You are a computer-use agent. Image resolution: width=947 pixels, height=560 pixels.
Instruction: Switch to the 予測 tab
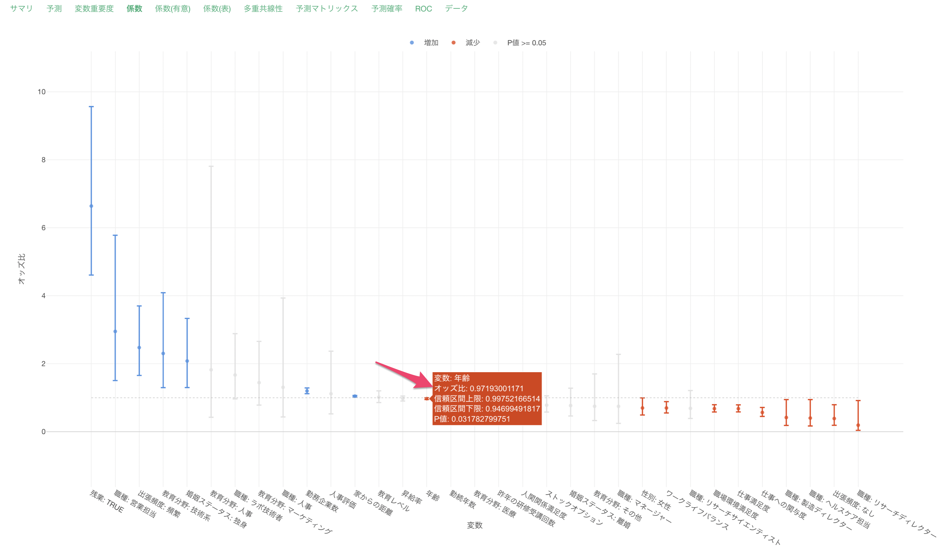54,9
